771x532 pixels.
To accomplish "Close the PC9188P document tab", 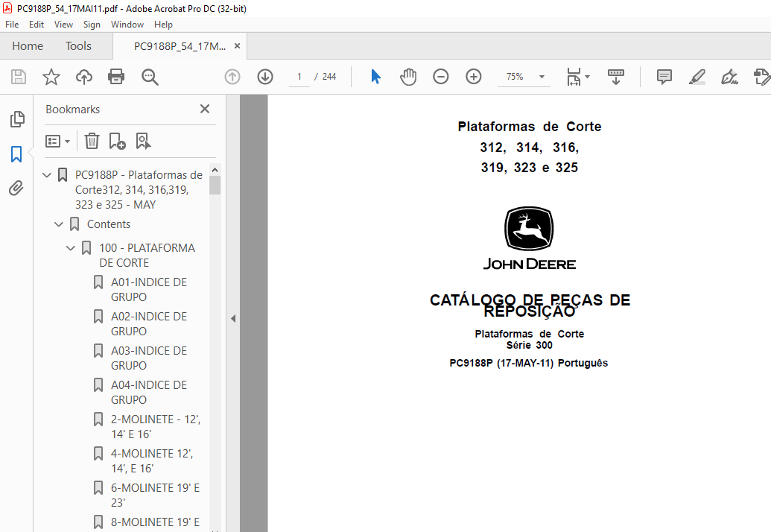I will click(x=237, y=46).
